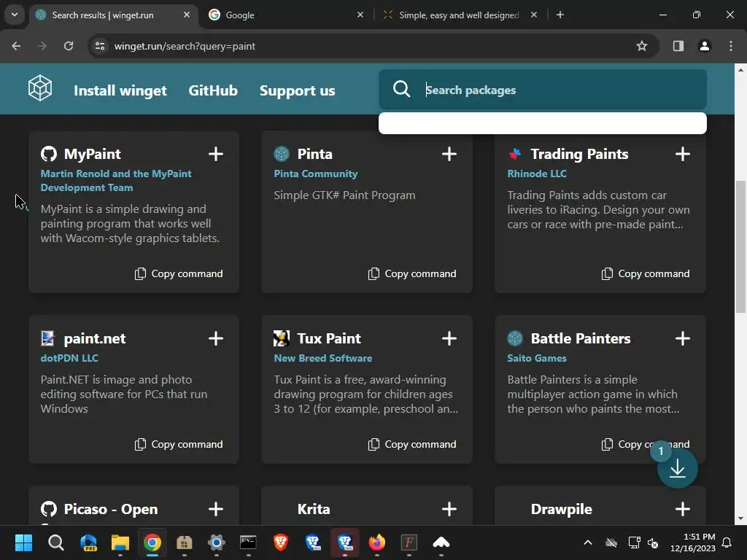Add Picaso - Open with plus icon

click(x=216, y=509)
